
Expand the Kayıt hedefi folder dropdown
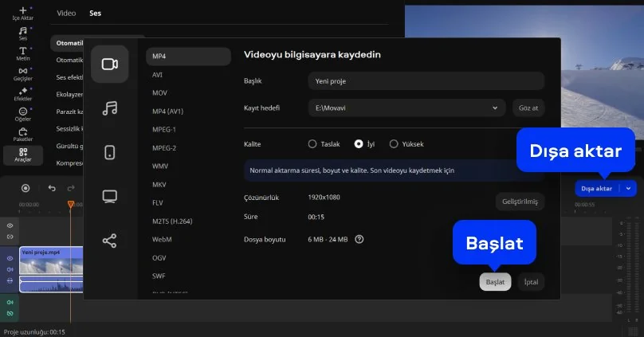(494, 107)
